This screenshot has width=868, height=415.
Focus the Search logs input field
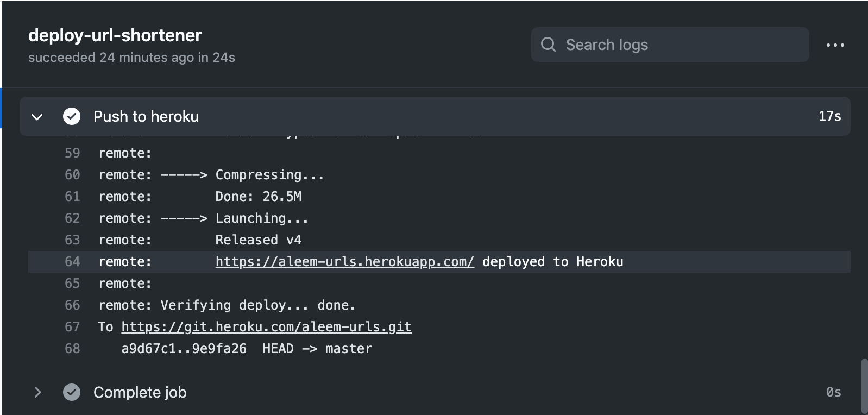(x=670, y=45)
